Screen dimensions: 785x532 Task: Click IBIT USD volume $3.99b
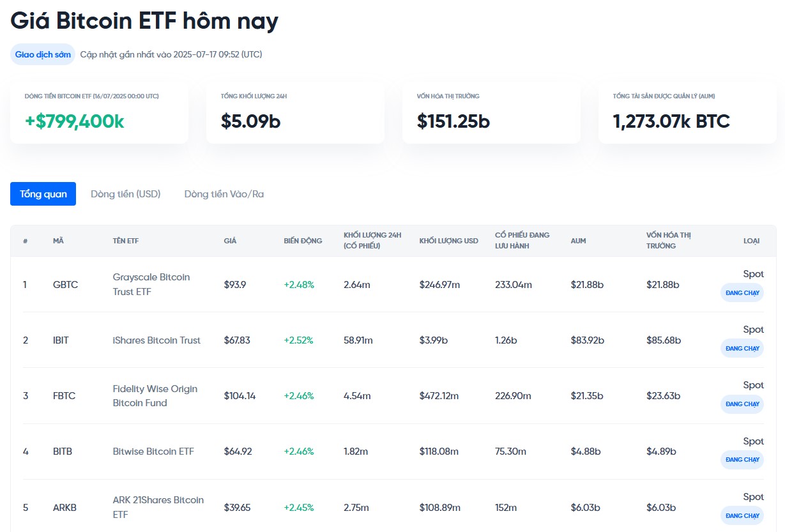[x=433, y=340]
